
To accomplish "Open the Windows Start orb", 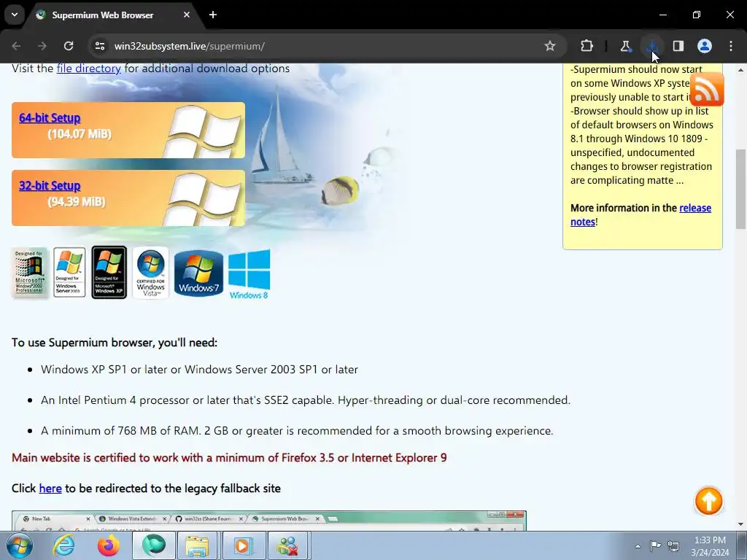I will coord(20,545).
